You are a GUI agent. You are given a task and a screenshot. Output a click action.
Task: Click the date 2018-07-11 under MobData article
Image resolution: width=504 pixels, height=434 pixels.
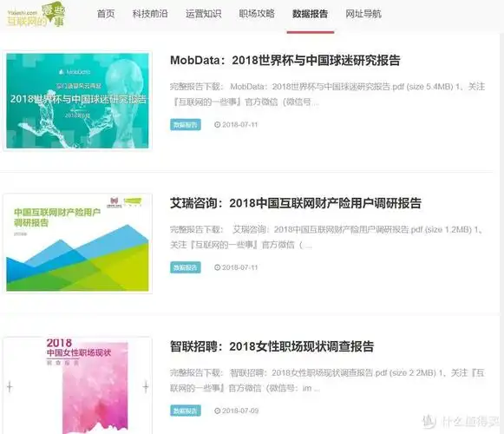click(x=240, y=124)
